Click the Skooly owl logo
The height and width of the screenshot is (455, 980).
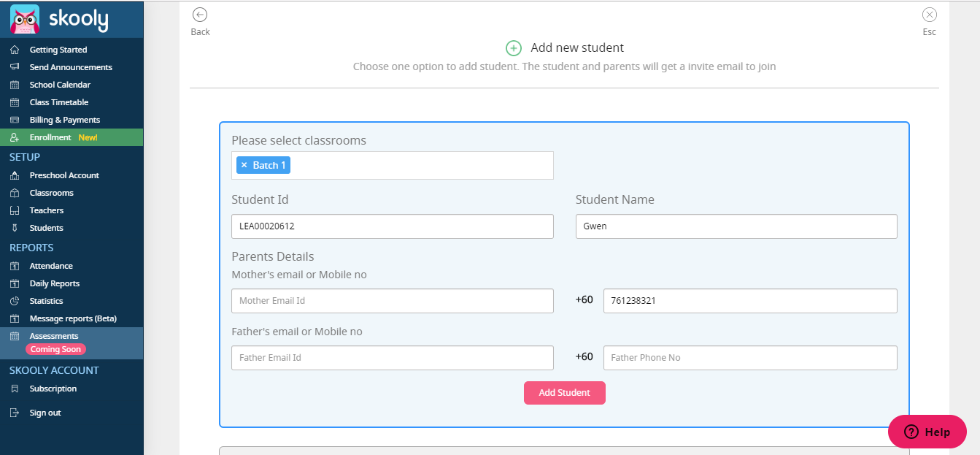(x=25, y=19)
